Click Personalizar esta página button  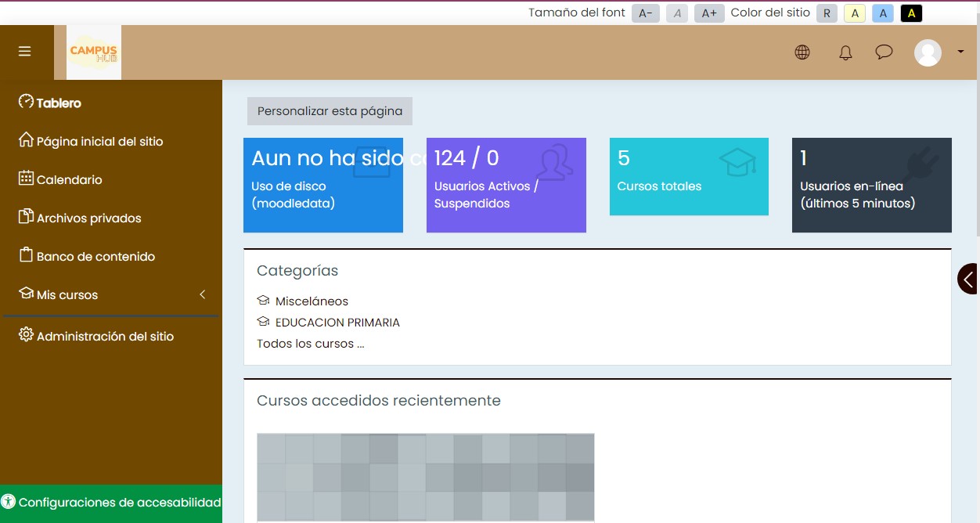click(x=330, y=111)
